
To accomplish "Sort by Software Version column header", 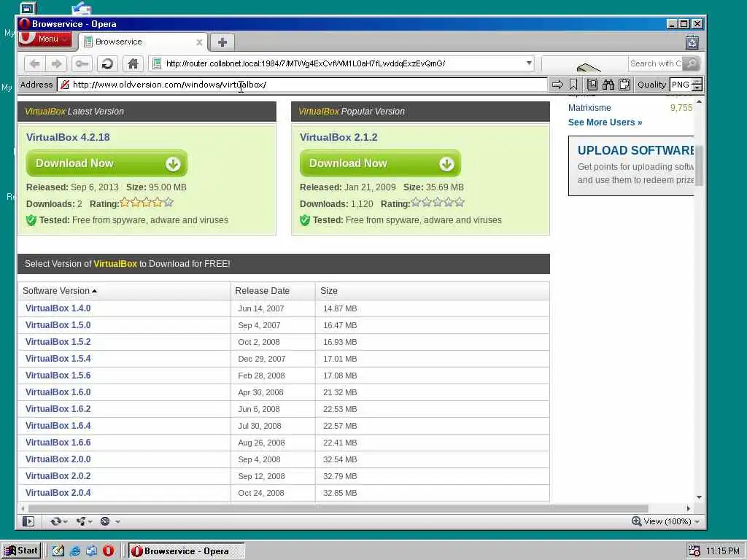I will click(60, 291).
